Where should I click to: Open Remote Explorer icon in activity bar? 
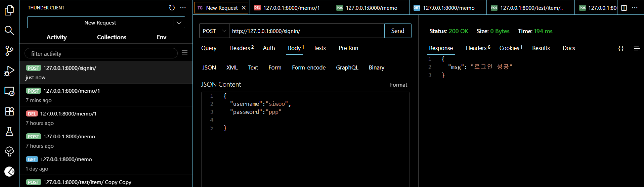coord(9,91)
